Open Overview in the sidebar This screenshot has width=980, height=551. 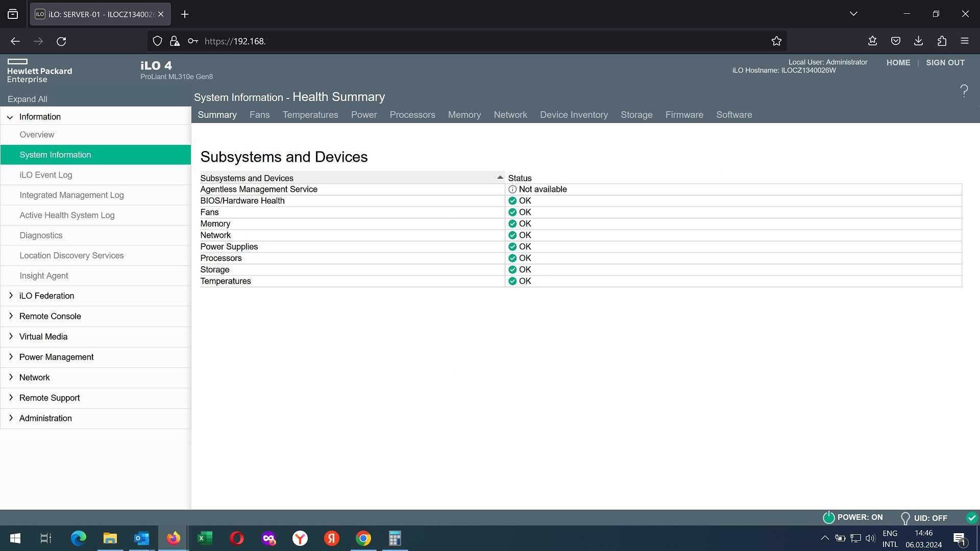95,135
